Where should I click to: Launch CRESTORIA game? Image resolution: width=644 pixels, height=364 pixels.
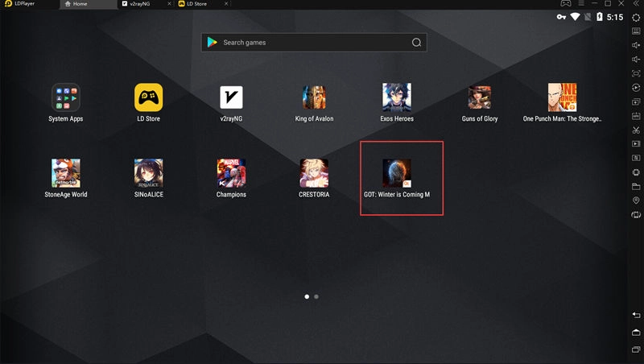coord(314,173)
